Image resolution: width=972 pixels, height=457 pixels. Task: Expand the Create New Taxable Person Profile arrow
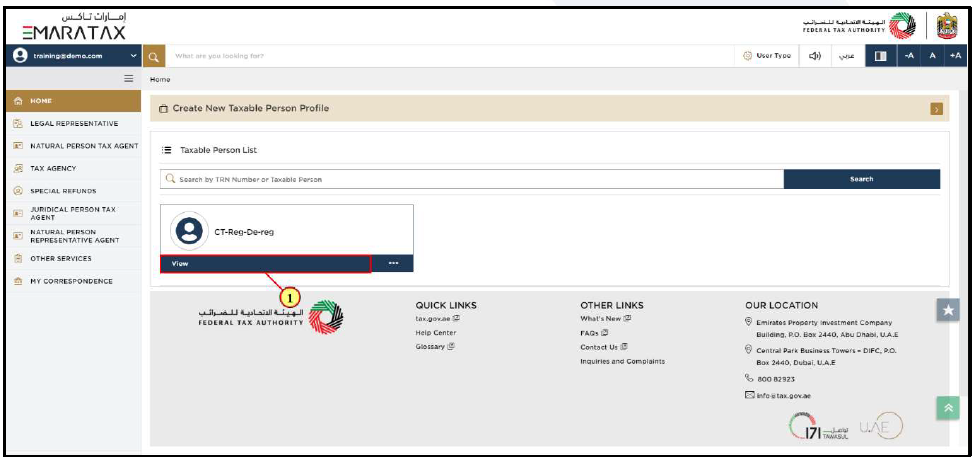tap(936, 108)
